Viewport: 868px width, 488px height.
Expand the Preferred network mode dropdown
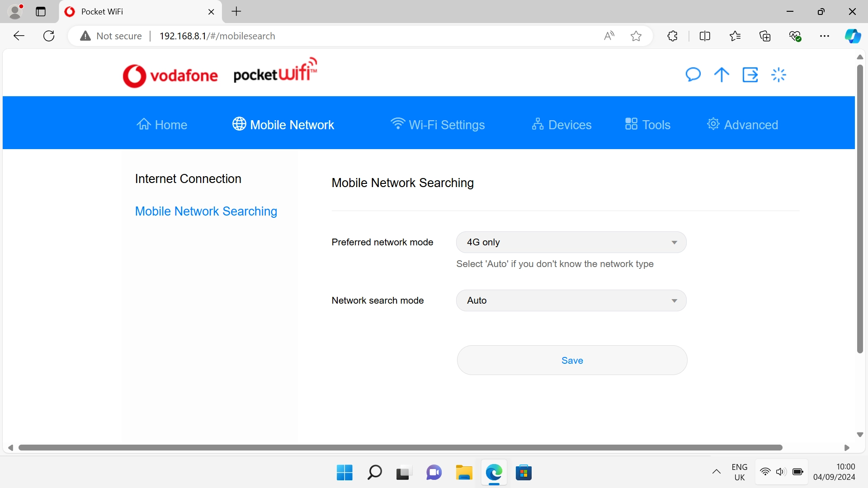coord(571,242)
